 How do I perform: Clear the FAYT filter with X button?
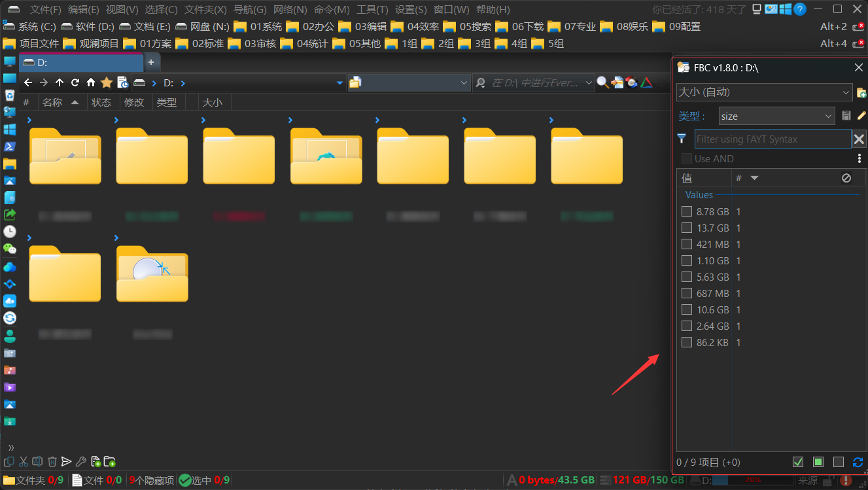pyautogui.click(x=859, y=139)
